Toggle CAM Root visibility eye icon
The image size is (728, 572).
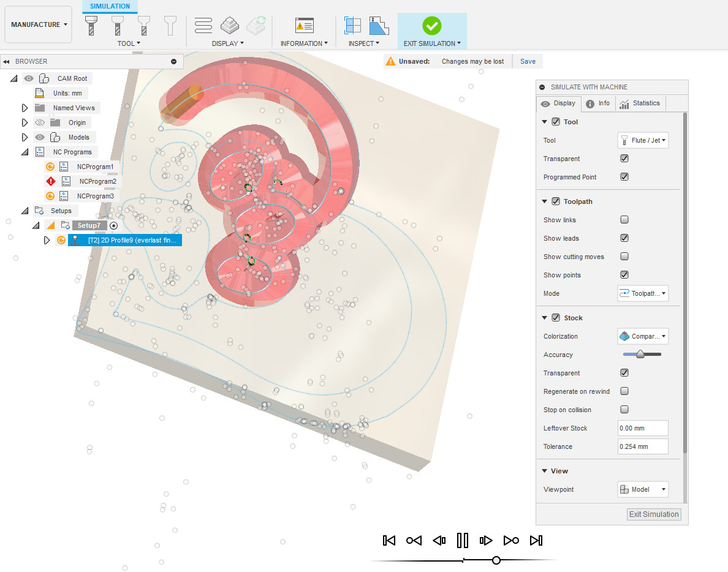tap(29, 78)
